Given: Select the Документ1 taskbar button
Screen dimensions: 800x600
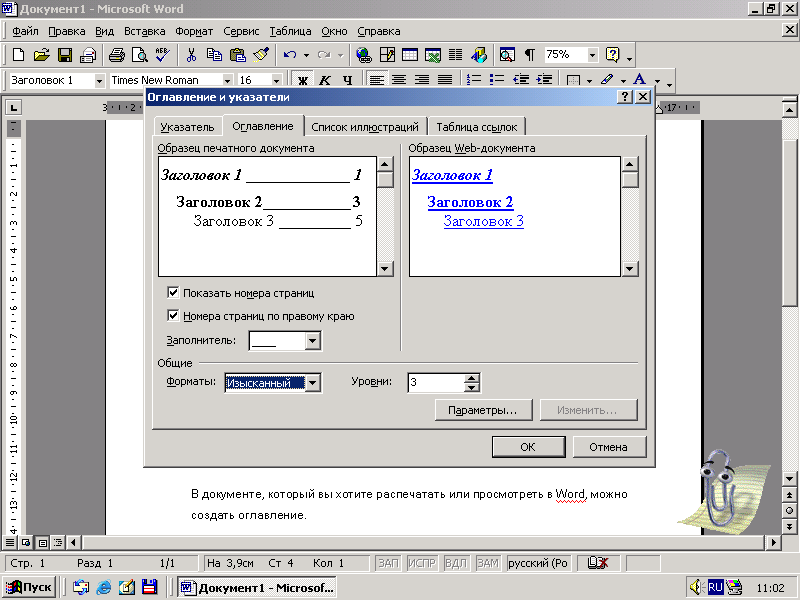Looking at the screenshot, I should [258, 588].
